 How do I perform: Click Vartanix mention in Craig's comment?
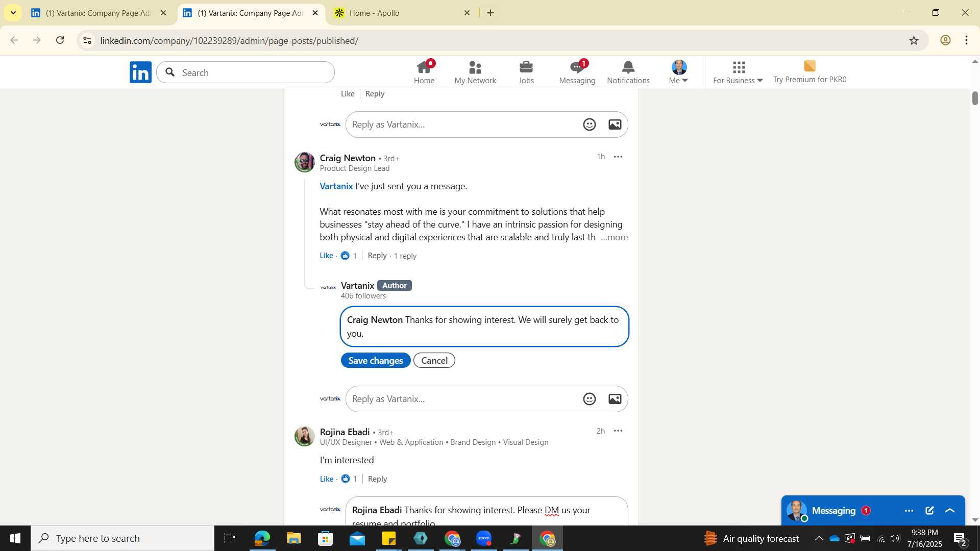click(336, 186)
